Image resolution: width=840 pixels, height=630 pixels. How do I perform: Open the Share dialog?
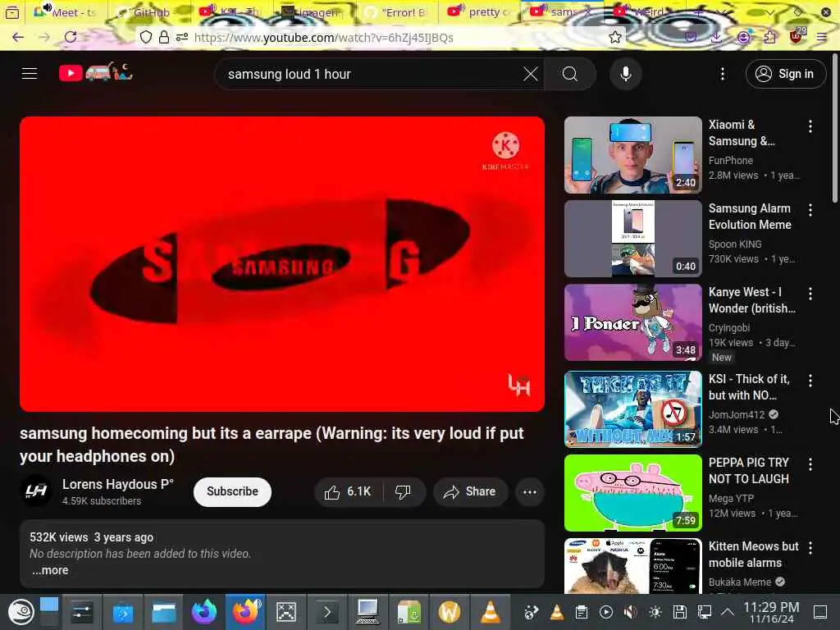coord(470,492)
